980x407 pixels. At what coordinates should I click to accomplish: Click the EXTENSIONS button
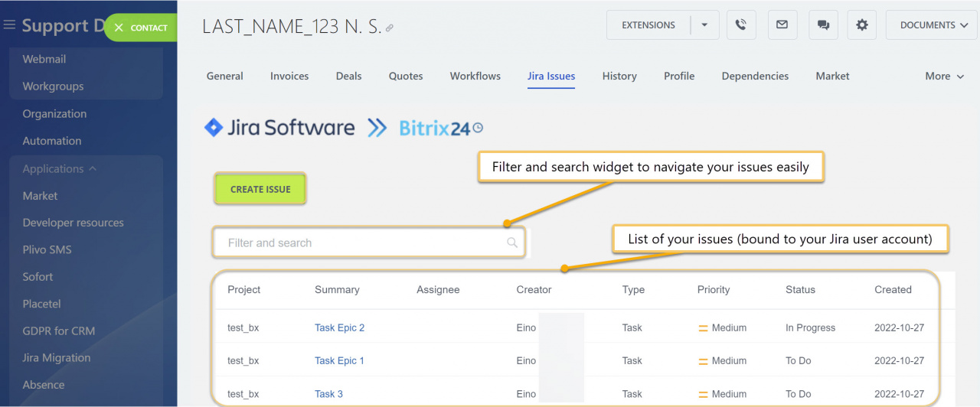[648, 24]
